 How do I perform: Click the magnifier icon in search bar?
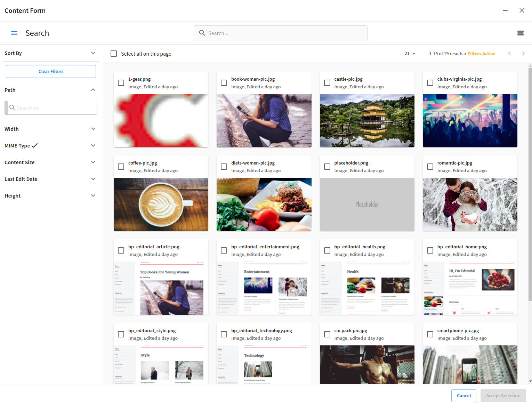(202, 33)
